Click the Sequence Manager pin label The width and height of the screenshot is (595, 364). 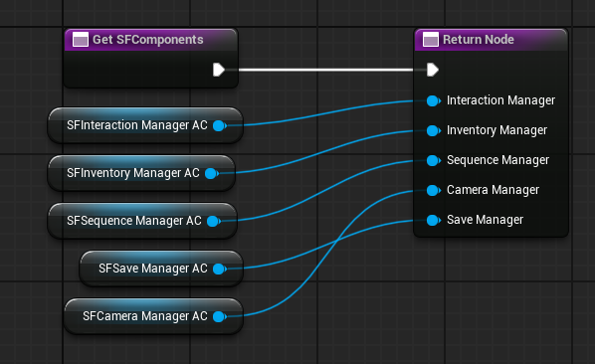coord(497,160)
